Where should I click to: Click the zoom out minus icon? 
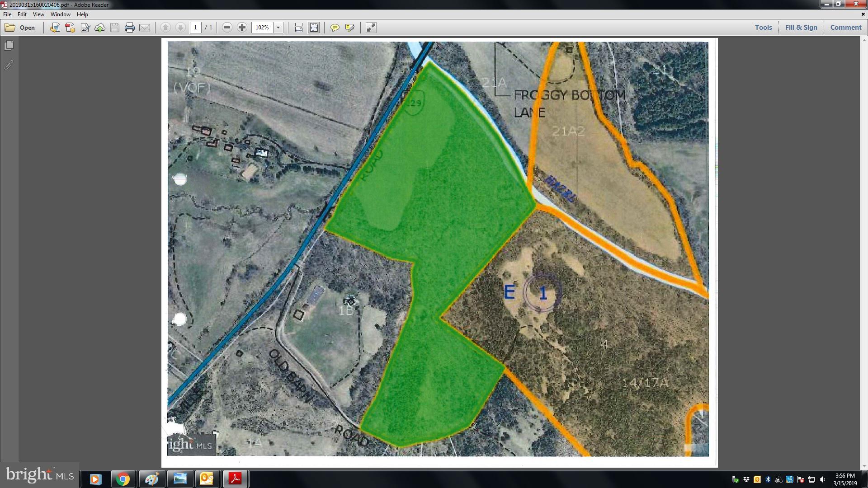[x=227, y=28]
